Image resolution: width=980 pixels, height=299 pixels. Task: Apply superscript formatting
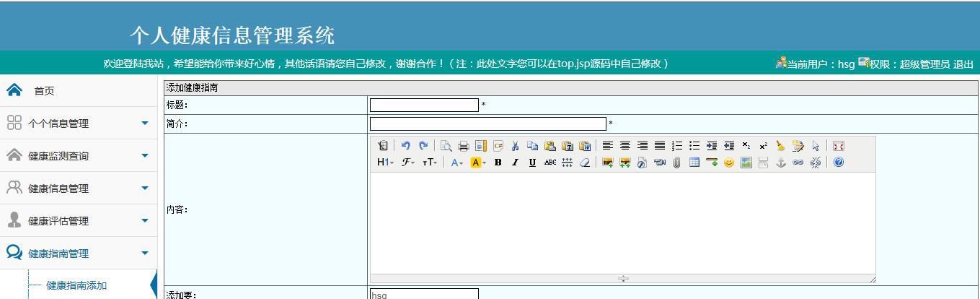763,145
